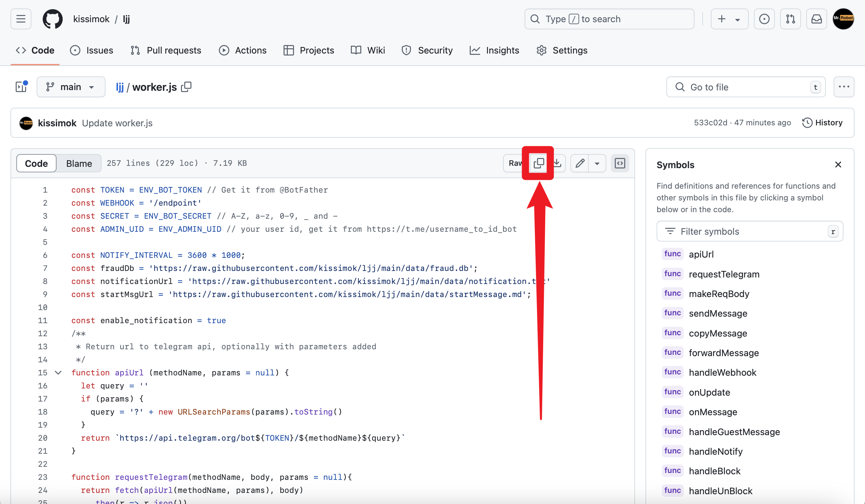
Task: Jump to the requestTelegram symbol
Action: [x=724, y=274]
